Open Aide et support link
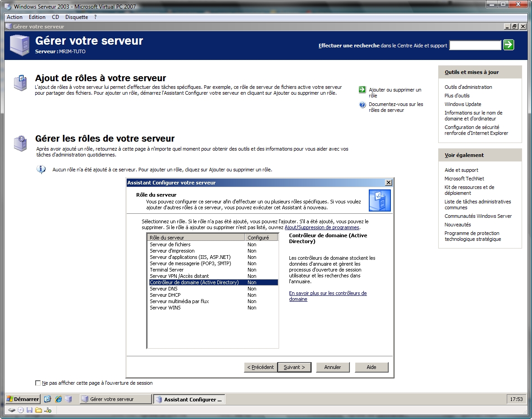This screenshot has height=419, width=532. tap(461, 170)
